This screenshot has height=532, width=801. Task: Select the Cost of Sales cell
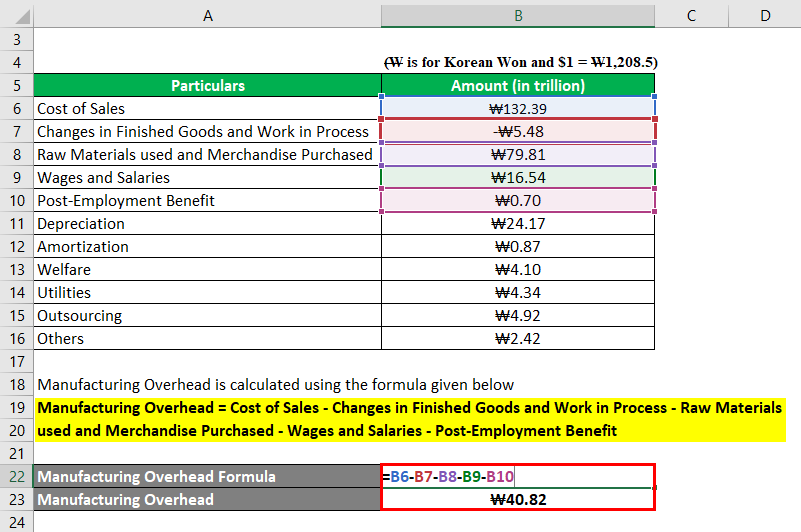tap(207, 108)
